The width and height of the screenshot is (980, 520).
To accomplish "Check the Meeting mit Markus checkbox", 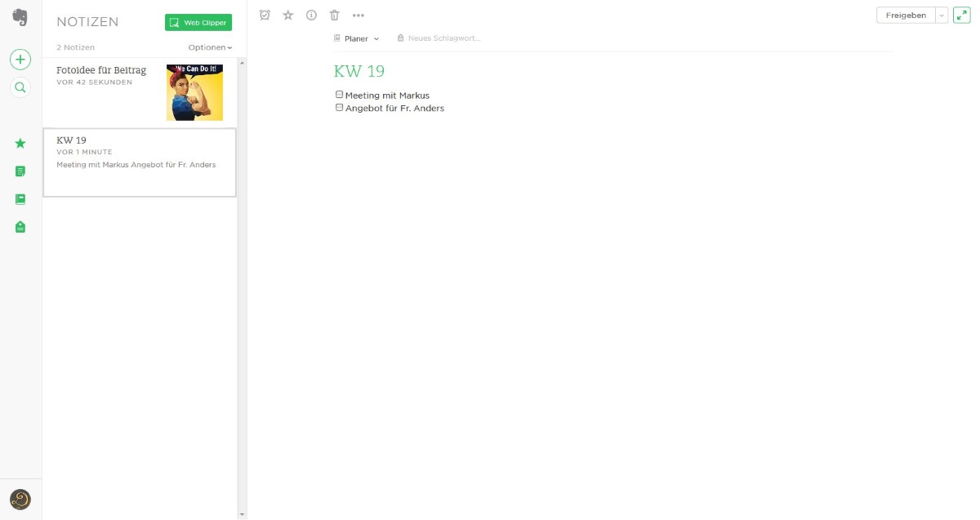I will click(x=340, y=95).
